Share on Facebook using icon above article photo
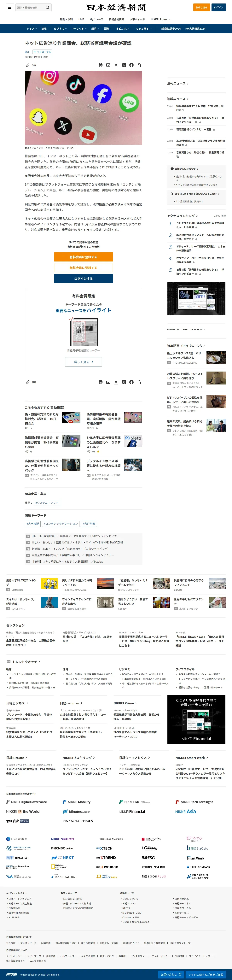 [131, 65]
